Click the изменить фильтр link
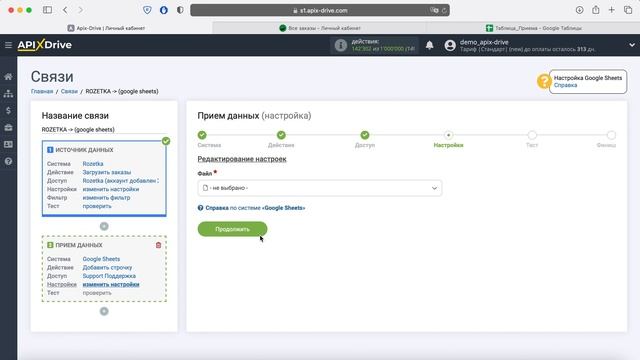 coord(106,198)
